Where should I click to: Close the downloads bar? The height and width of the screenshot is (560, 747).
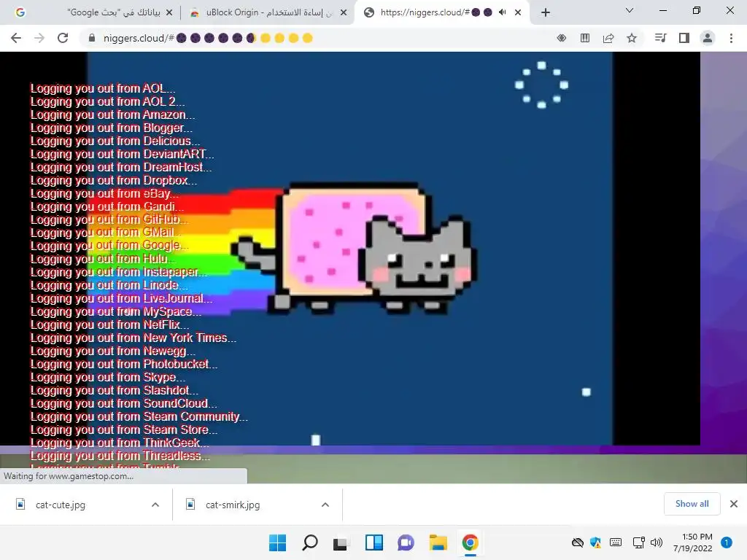pyautogui.click(x=734, y=504)
